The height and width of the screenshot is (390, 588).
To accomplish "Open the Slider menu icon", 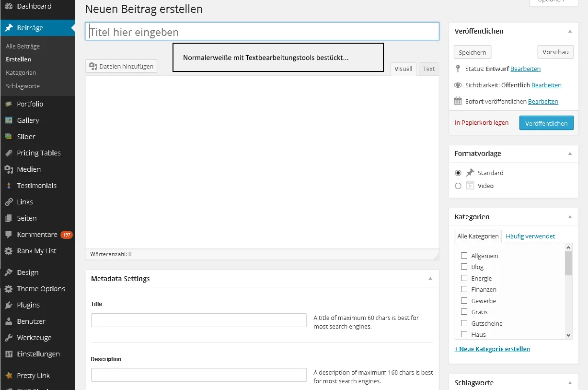I will [x=9, y=137].
